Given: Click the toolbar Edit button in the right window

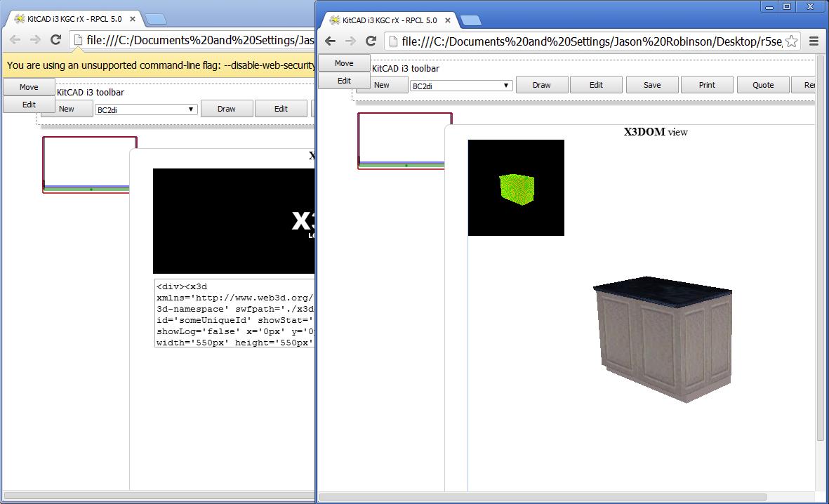Looking at the screenshot, I should tap(597, 85).
